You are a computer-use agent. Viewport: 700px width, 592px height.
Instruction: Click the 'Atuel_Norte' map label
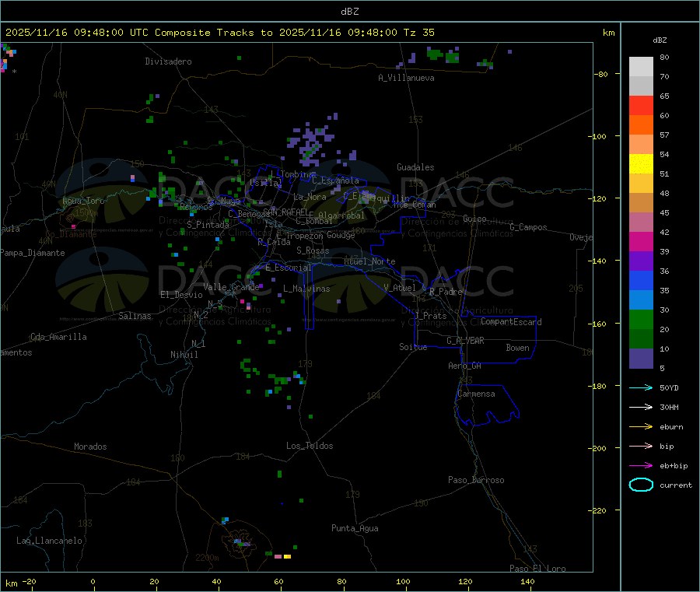[369, 261]
